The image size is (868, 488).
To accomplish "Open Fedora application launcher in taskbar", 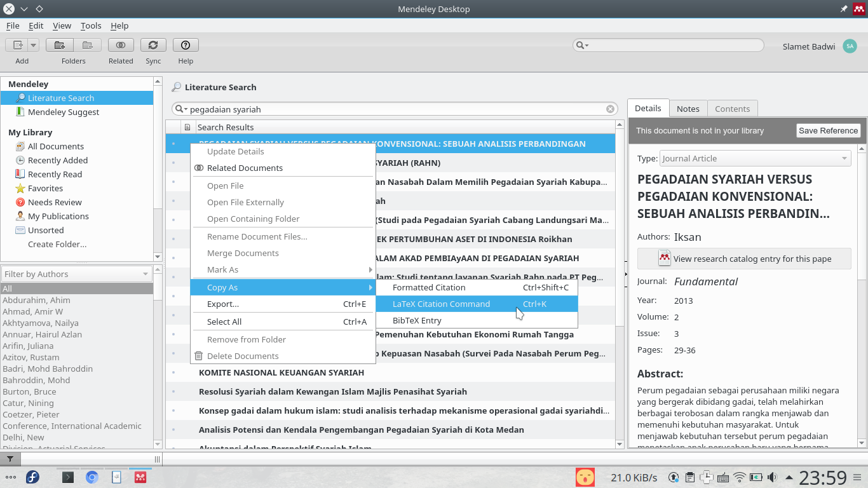I will coord(32,477).
